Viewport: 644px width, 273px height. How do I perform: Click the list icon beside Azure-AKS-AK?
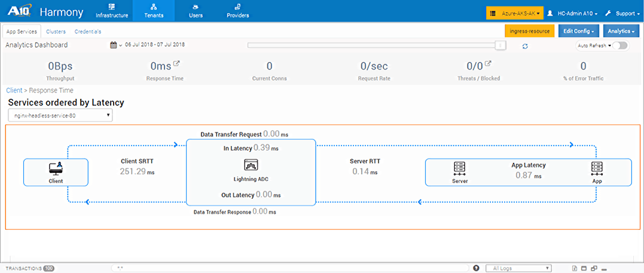tap(493, 13)
